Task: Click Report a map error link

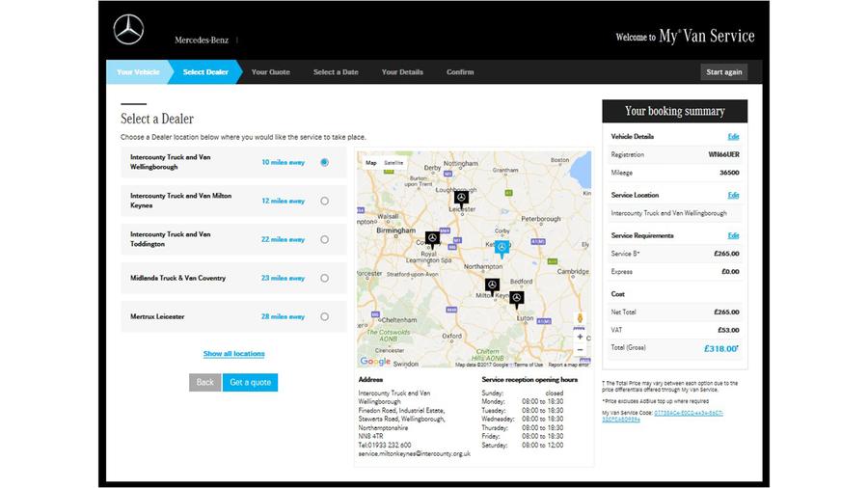Action: tap(568, 365)
